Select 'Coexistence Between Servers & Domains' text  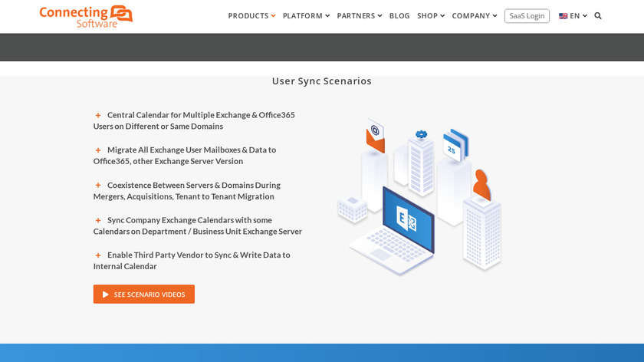(x=180, y=185)
